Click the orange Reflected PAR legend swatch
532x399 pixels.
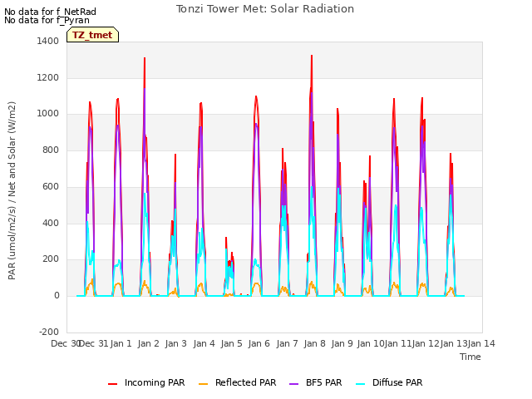[x=203, y=384]
